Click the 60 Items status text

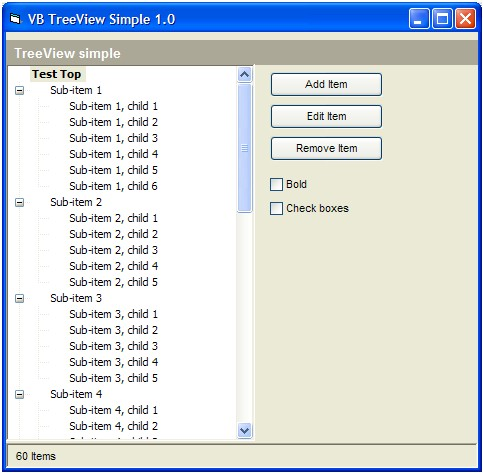click(x=36, y=456)
